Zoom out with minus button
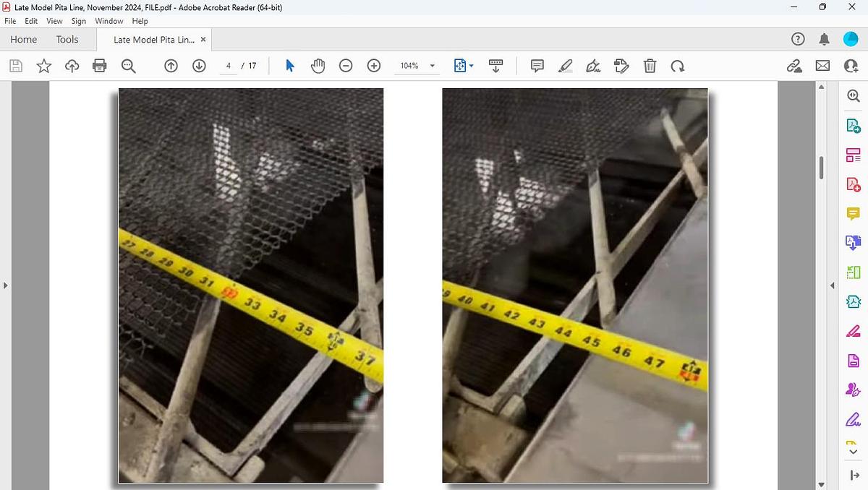The height and width of the screenshot is (490, 868). pos(346,66)
